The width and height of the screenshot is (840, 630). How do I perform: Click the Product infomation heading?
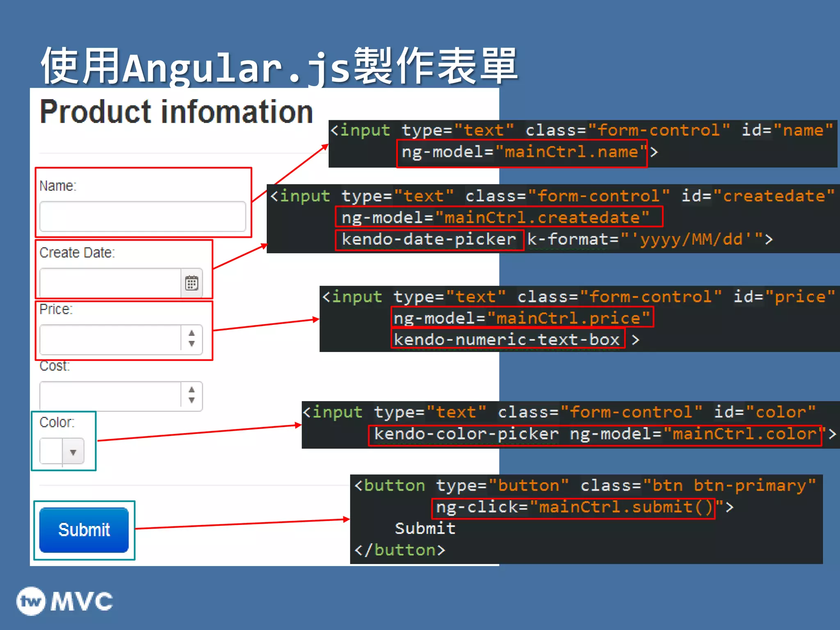[x=176, y=112]
